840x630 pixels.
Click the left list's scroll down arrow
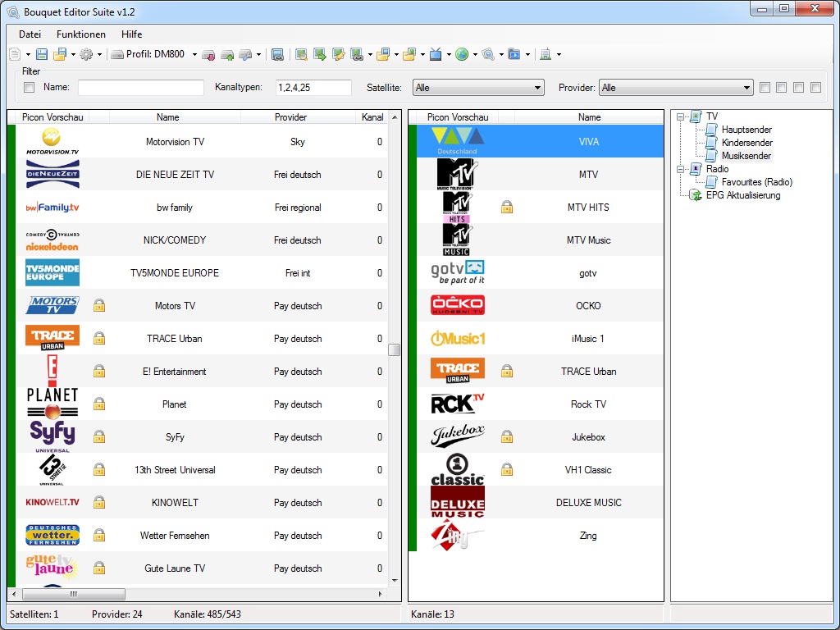[395, 581]
